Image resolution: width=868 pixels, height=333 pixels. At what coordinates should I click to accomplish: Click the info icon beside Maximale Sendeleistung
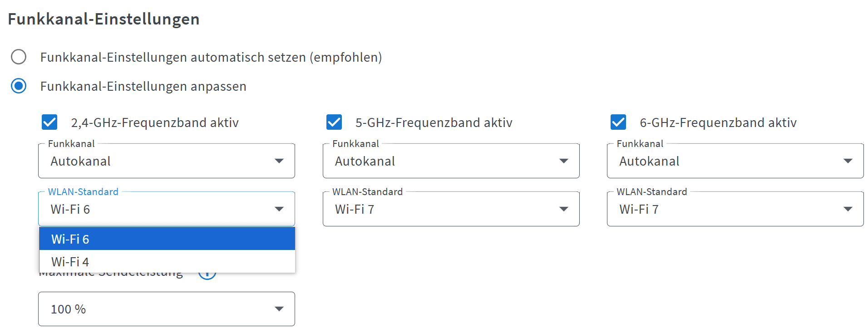coord(207,275)
